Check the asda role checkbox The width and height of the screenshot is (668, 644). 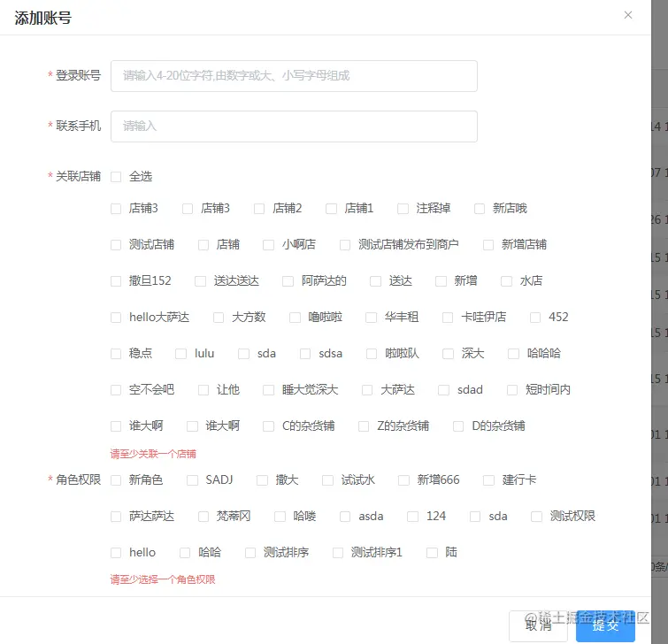point(345,517)
